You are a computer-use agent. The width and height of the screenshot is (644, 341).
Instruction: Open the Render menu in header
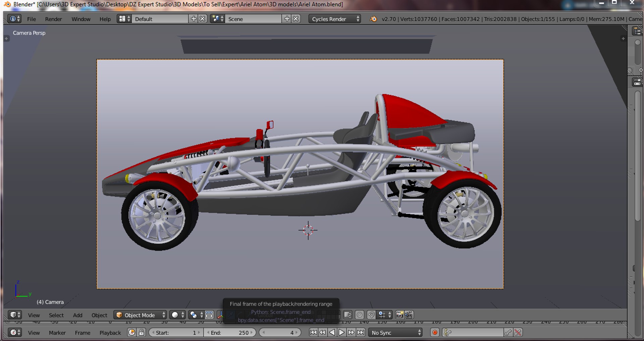(x=53, y=19)
